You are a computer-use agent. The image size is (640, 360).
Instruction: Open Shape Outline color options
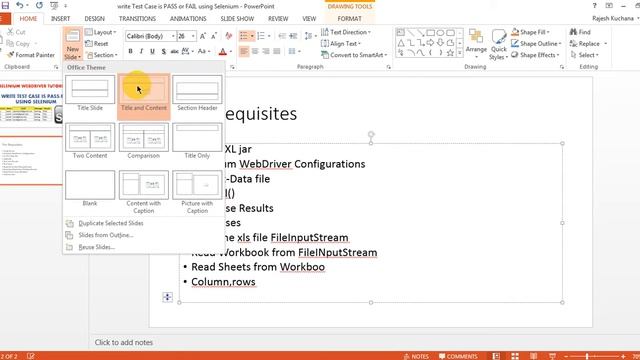click(536, 43)
